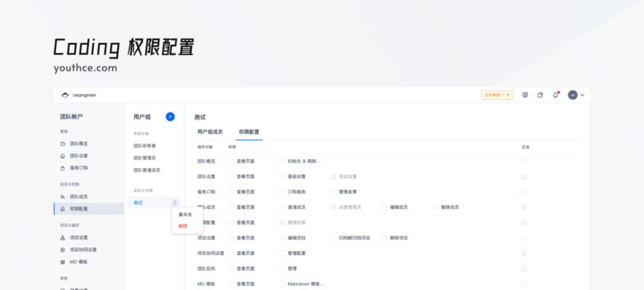
Task: Enable the 邀请成员 permission checkbox
Action: 281,207
